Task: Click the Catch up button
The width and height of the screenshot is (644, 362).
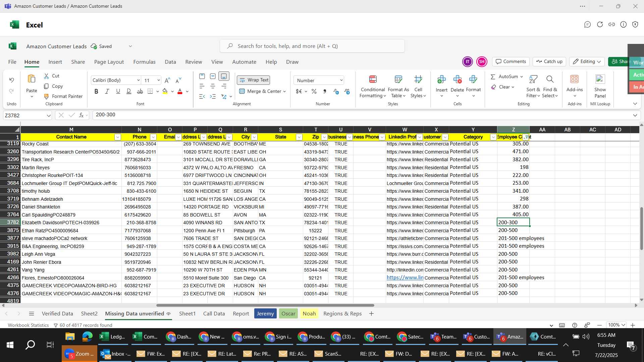Action: point(549,62)
